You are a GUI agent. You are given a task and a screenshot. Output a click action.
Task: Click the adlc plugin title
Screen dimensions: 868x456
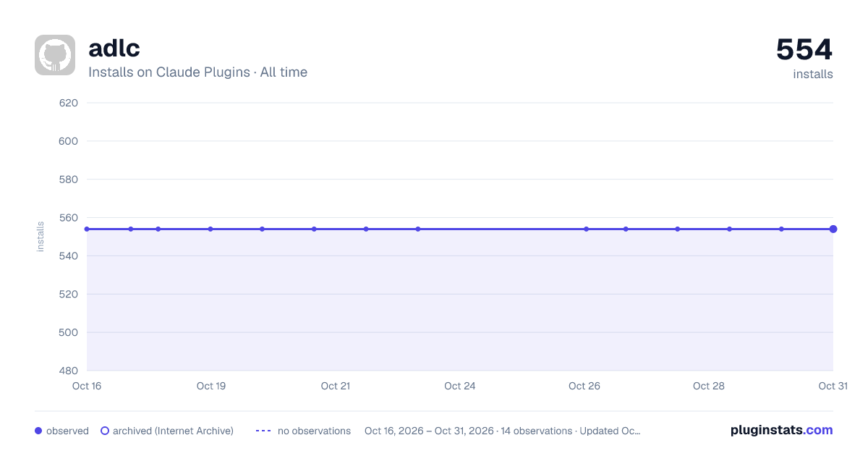pyautogui.click(x=114, y=48)
